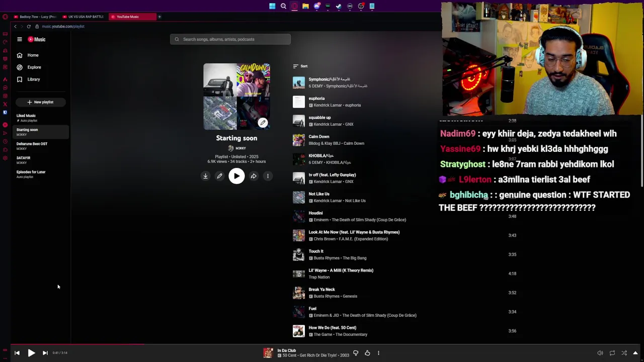644x362 pixels.
Task: Open a new browser tab with plus
Action: [x=159, y=17]
